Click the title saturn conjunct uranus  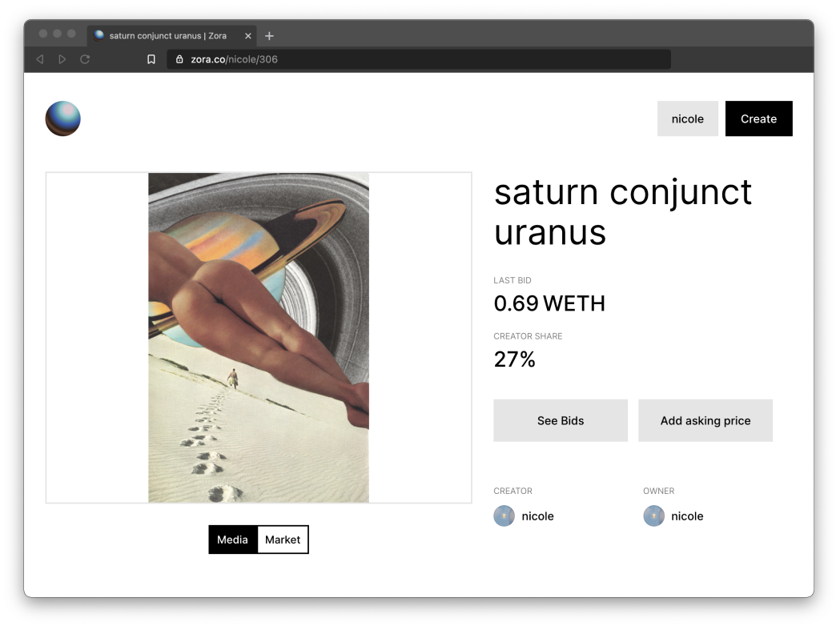pyautogui.click(x=623, y=212)
